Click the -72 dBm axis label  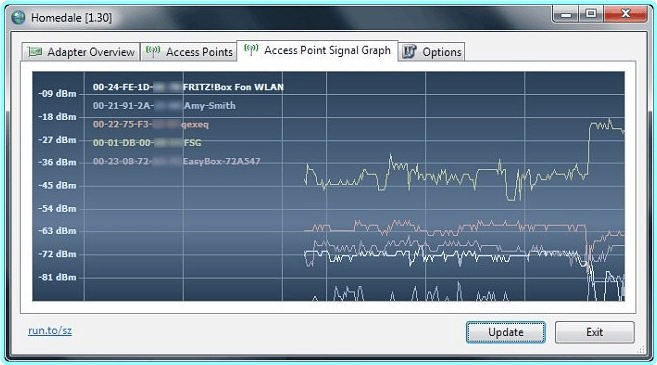click(x=57, y=254)
